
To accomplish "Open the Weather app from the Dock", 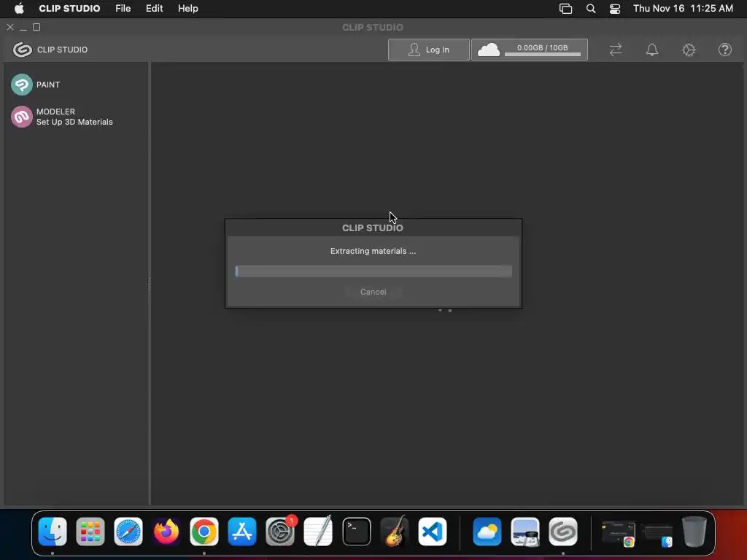I will pyautogui.click(x=487, y=532).
